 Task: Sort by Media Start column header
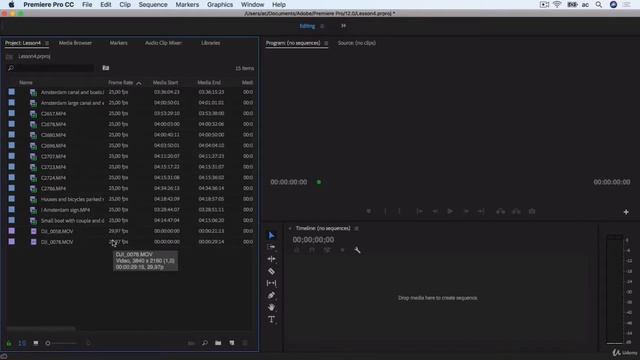[x=165, y=82]
